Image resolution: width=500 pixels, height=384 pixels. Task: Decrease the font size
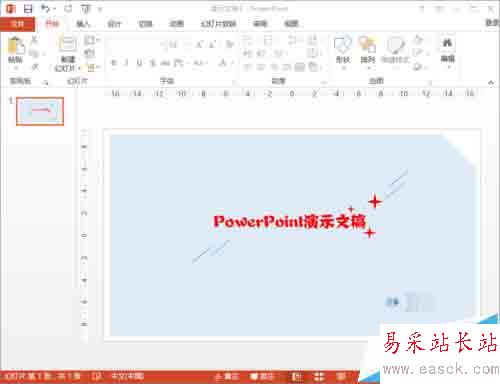pos(212,44)
